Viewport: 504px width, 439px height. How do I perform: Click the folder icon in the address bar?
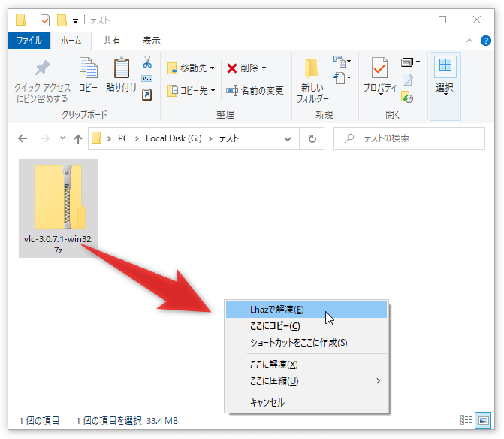click(96, 138)
